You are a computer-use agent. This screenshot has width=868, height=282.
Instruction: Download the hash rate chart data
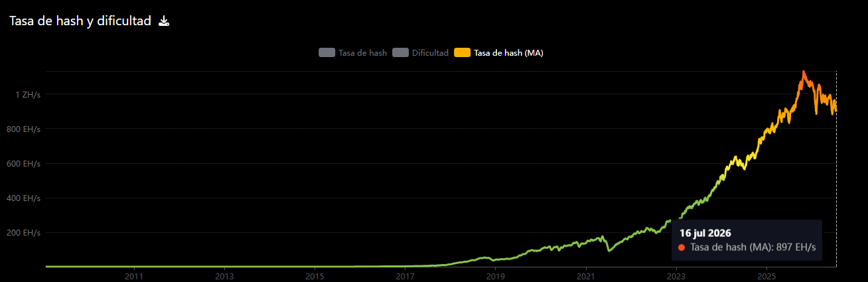click(164, 21)
